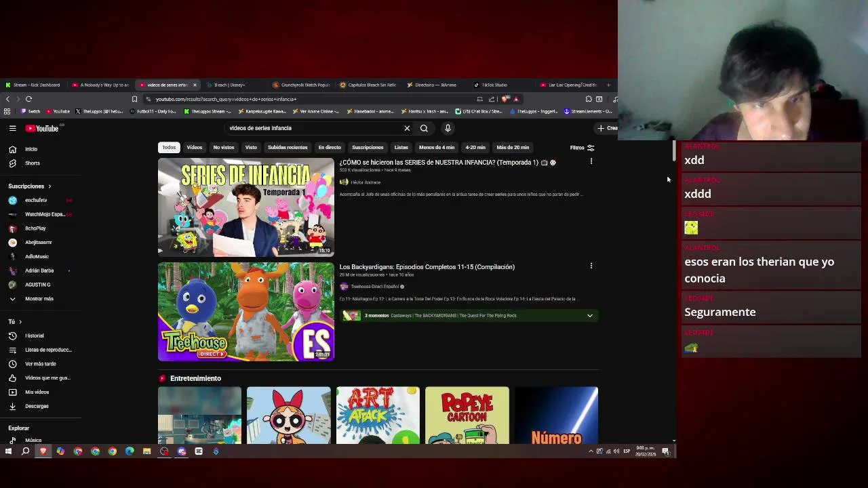868x488 pixels.
Task: Play the Backyardigans Treehouse thumbnail
Action: [x=246, y=312]
